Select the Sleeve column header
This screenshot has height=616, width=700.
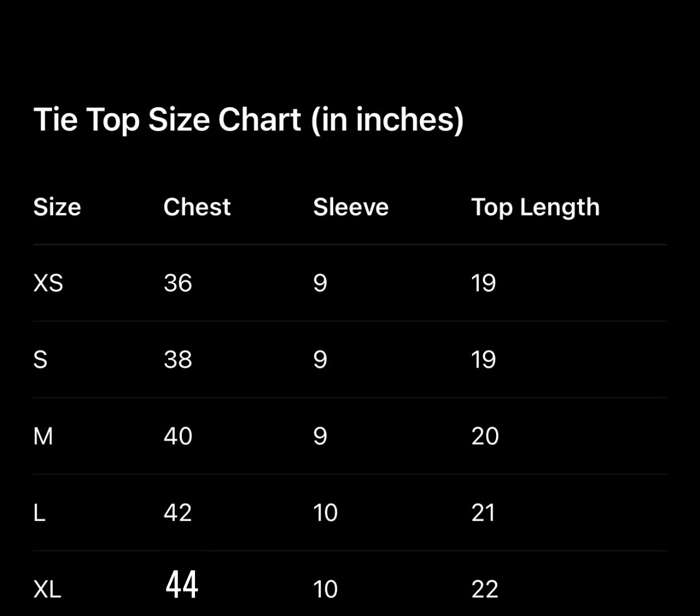pos(351,207)
